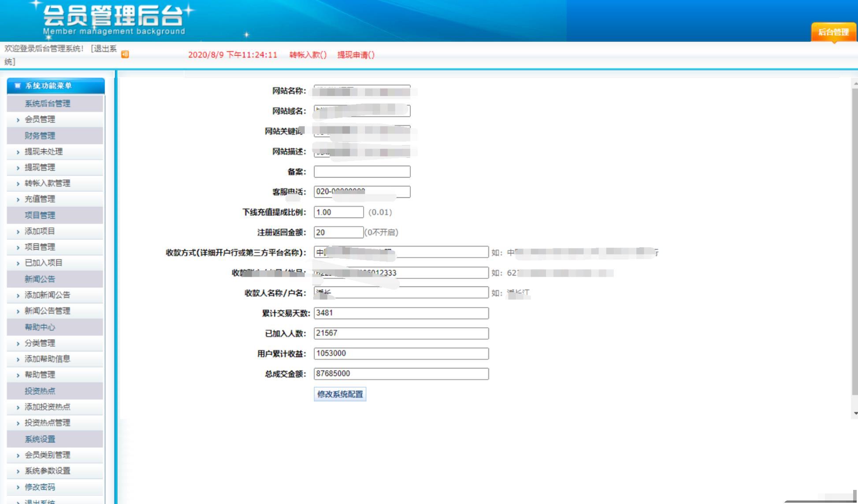This screenshot has width=858, height=504.
Task: Click the chevron beside 修改密码
Action: tap(18, 488)
